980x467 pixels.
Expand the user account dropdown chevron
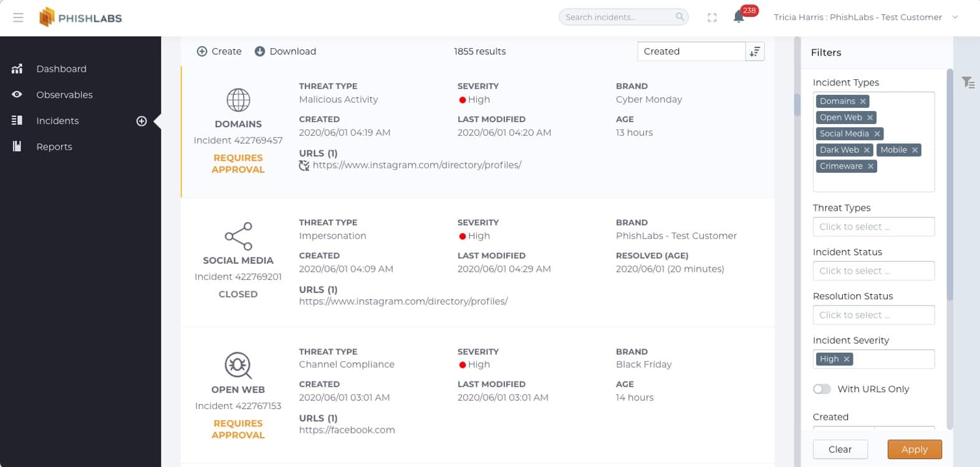pyautogui.click(x=955, y=17)
